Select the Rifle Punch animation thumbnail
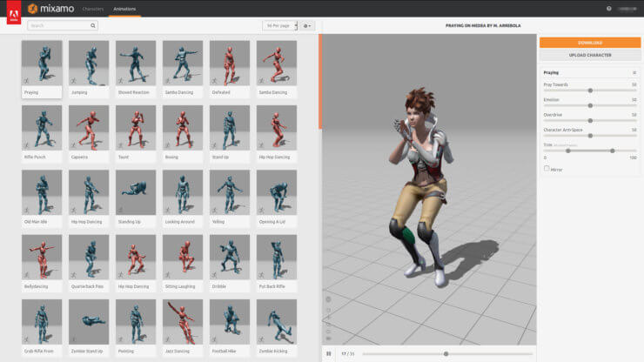 pos(42,128)
